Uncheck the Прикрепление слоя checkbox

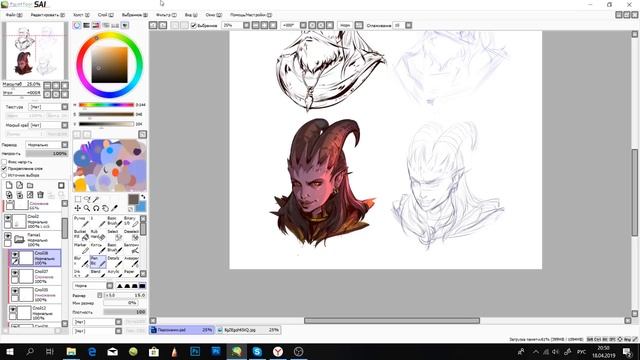click(4, 169)
